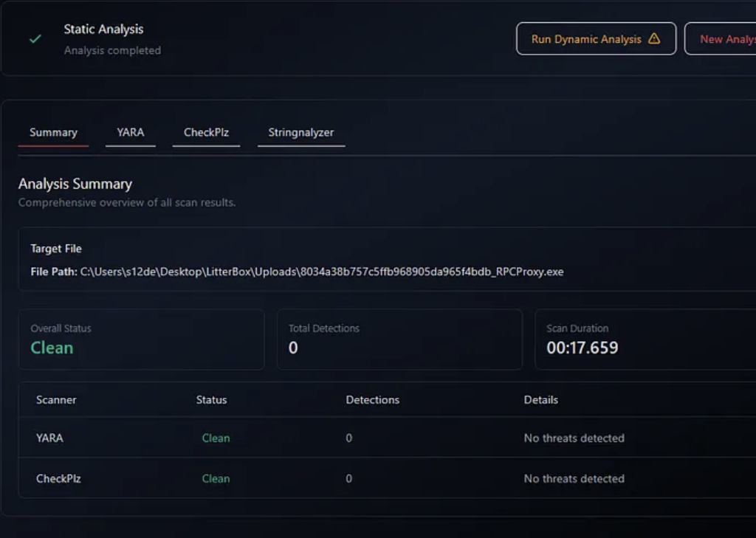
Task: Click the Static Analysis heading
Action: 103,30
